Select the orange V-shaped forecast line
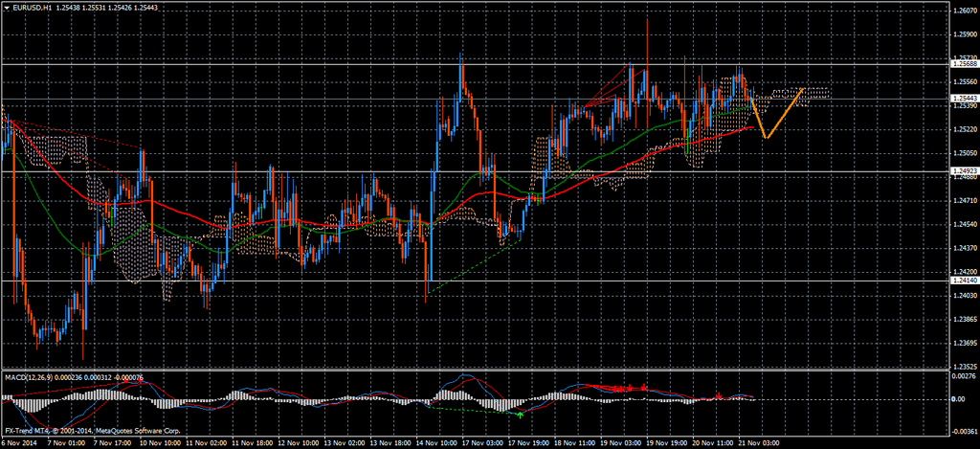Viewport: 980px width, 449px height. pos(777,113)
